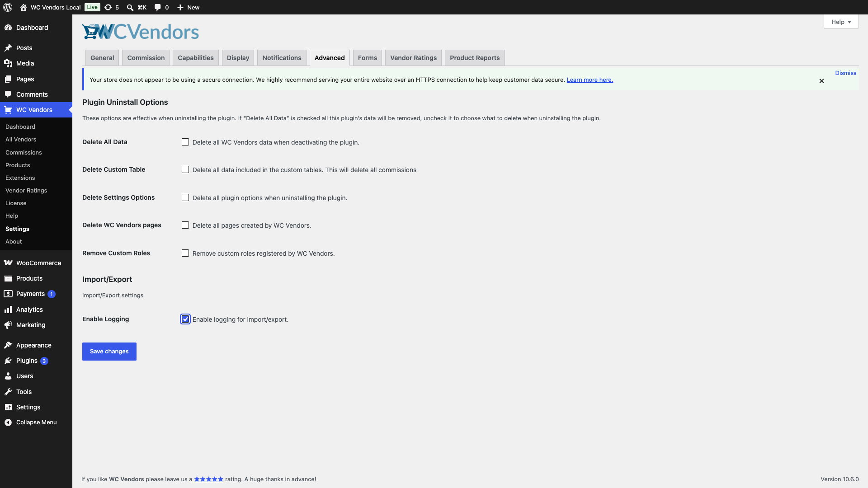Uncheck the Enable Logging checkbox
Viewport: 868px width, 488px height.
point(185,319)
